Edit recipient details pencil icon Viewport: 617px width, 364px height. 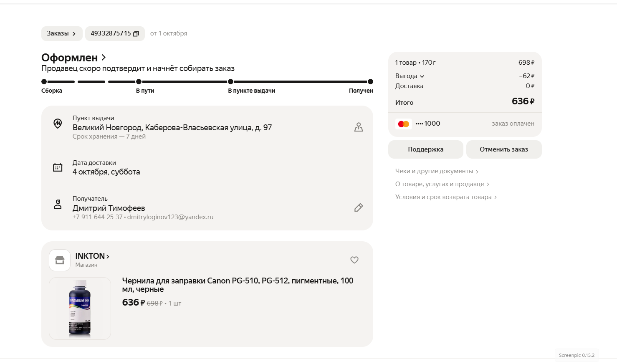358,207
